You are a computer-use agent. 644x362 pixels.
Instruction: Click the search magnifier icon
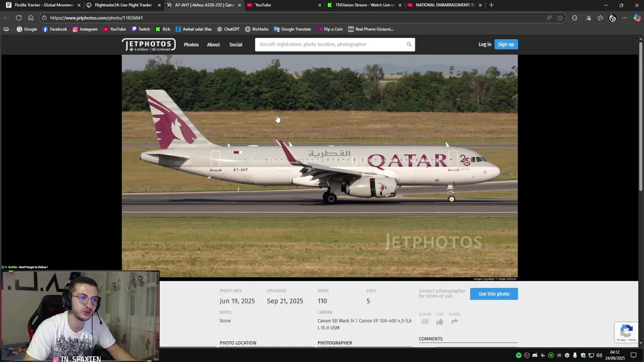point(409,44)
